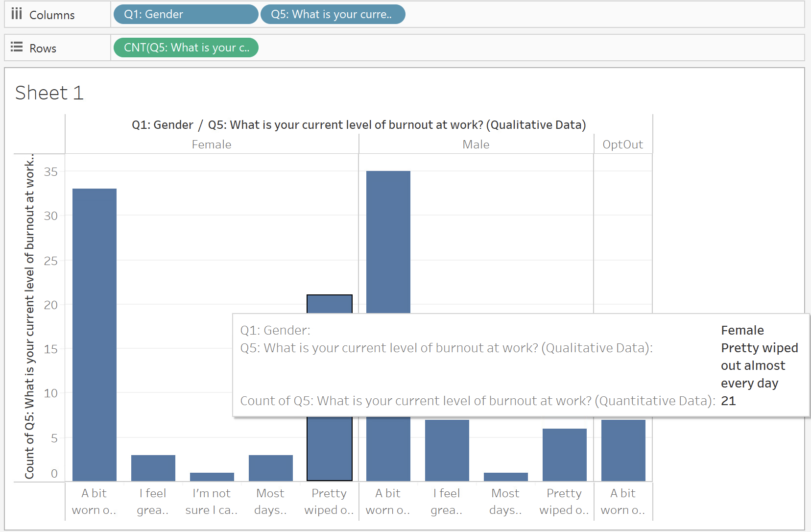Screen dimensions: 811x532
Task: Select the OptOut column header
Action: pos(623,145)
